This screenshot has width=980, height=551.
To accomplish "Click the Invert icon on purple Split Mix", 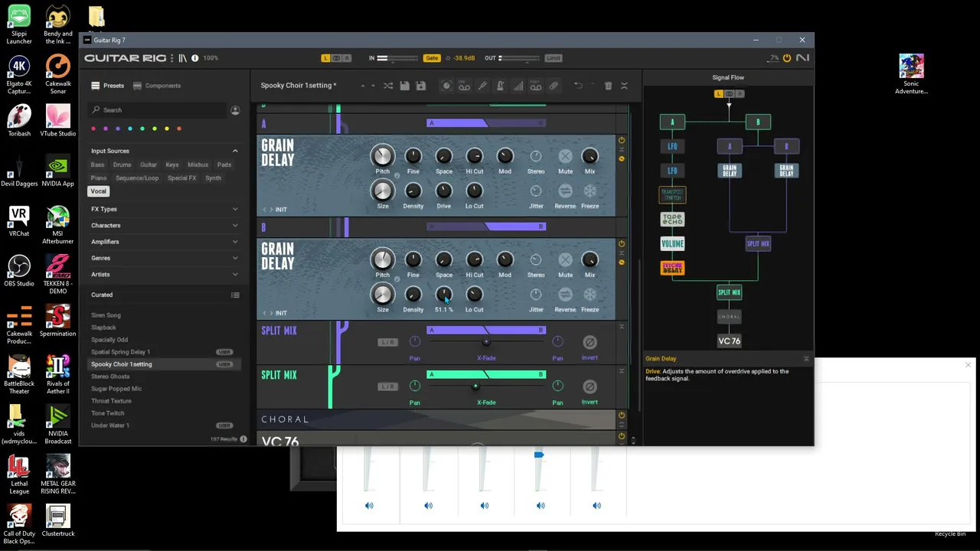I will (x=590, y=342).
